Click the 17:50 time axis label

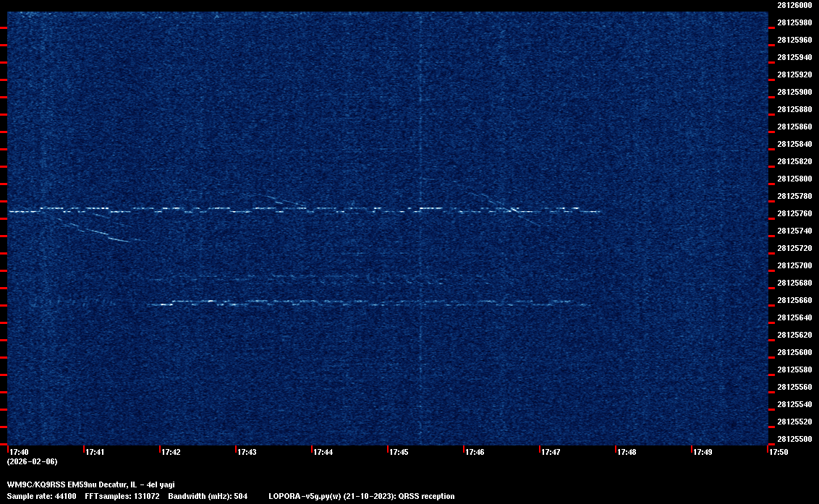tap(778, 452)
